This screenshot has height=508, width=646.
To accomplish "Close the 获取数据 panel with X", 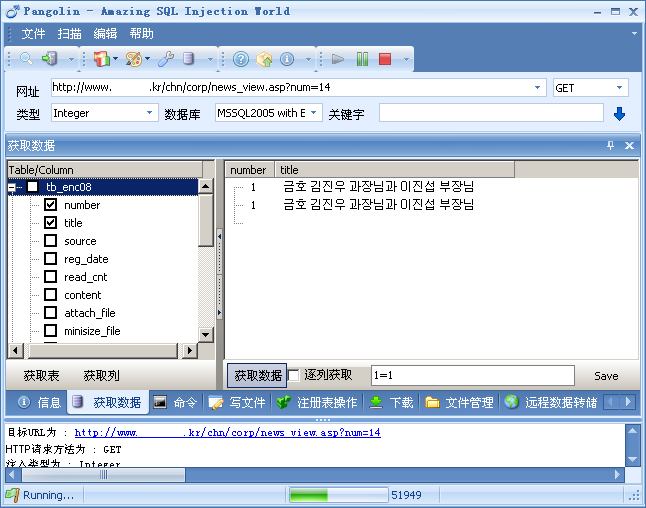I will click(629, 145).
